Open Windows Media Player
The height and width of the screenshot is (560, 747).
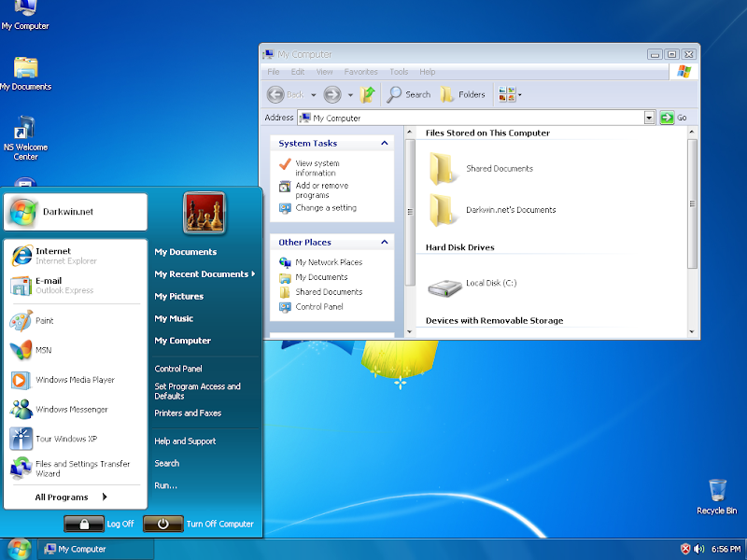click(73, 380)
